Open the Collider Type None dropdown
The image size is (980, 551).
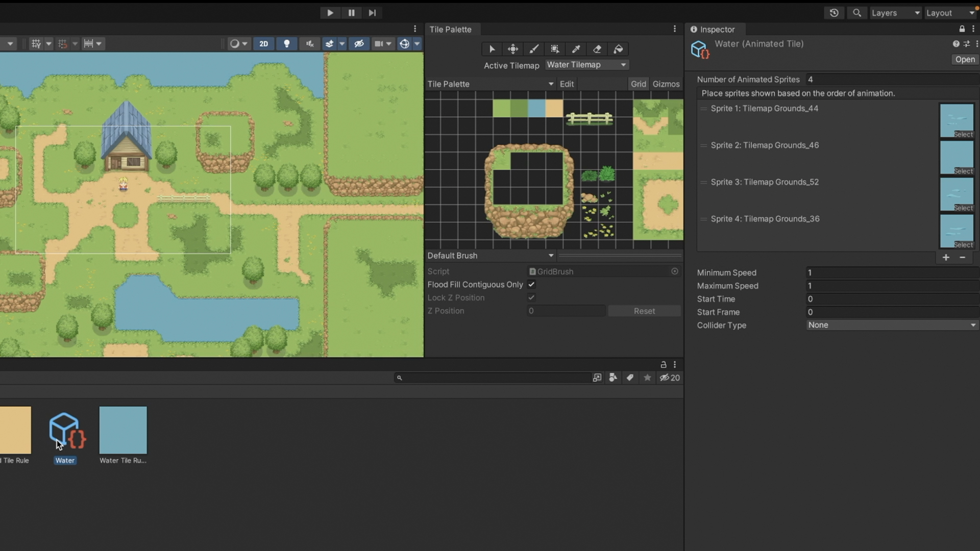coord(892,325)
